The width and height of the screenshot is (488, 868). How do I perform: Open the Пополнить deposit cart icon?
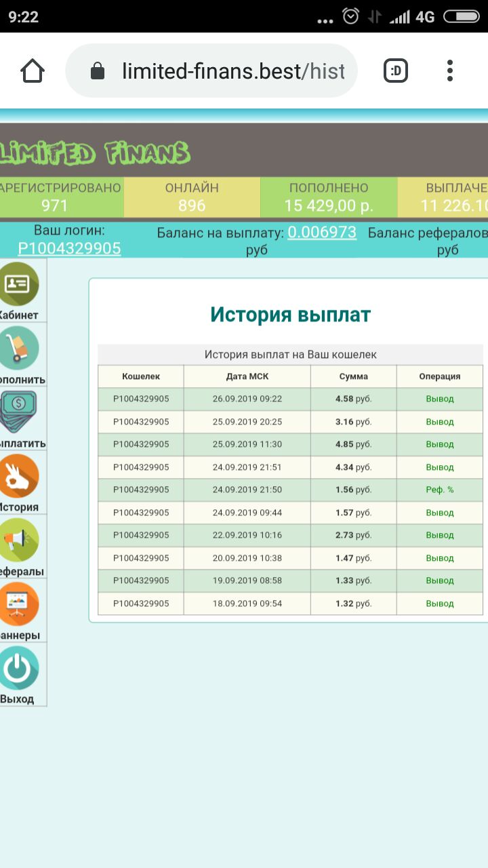pyautogui.click(x=18, y=348)
